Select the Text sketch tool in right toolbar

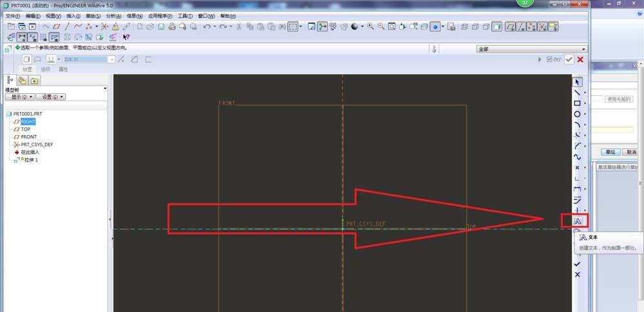click(x=577, y=221)
